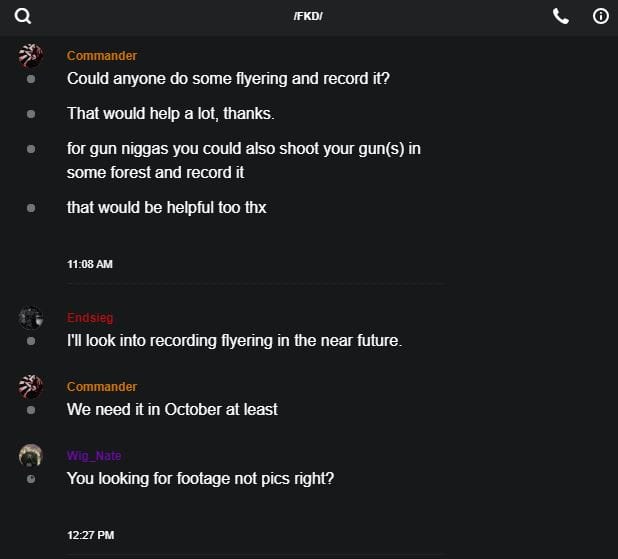Select "You looking for footage not pics right?"
The width and height of the screenshot is (618, 559).
tap(200, 478)
